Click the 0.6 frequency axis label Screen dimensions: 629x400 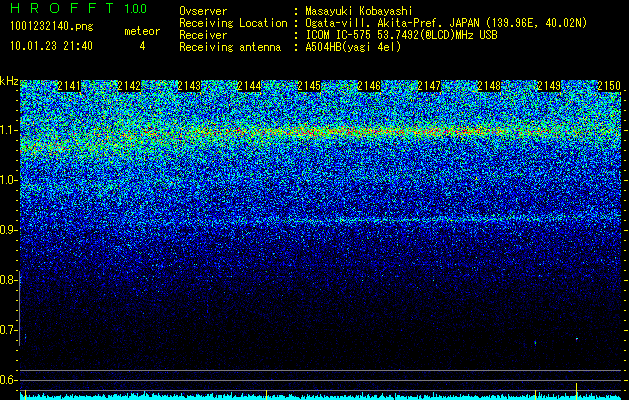[7, 380]
